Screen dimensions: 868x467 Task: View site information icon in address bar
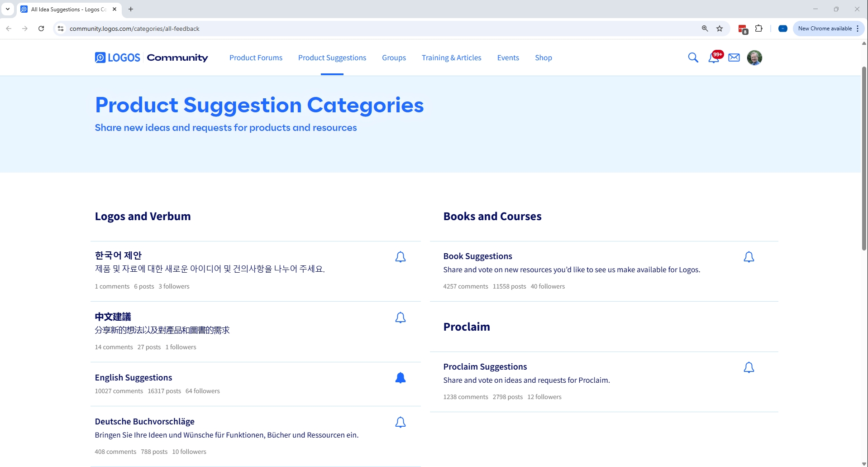point(61,29)
